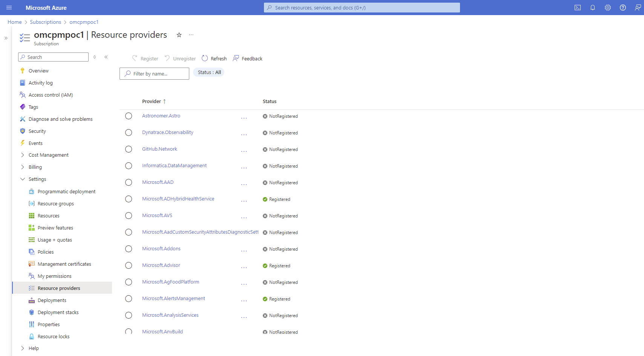
Task: Open Security in the sidebar
Action: [x=37, y=131]
